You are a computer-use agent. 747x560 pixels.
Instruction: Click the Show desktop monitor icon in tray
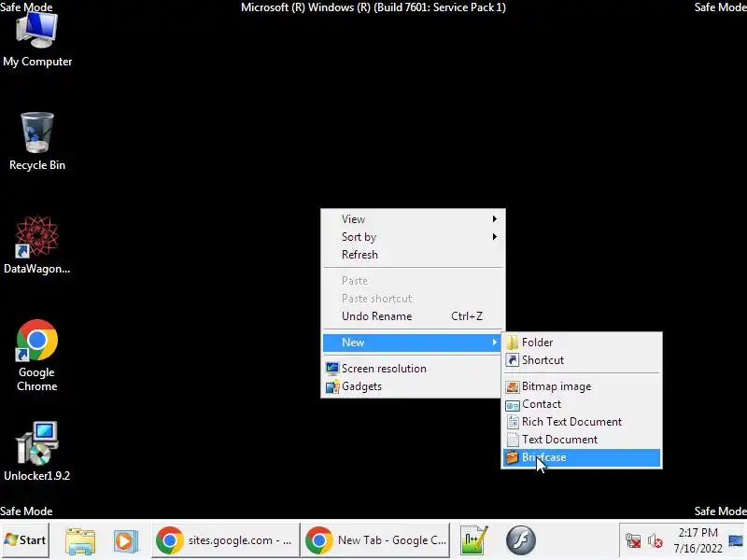[x=736, y=540]
